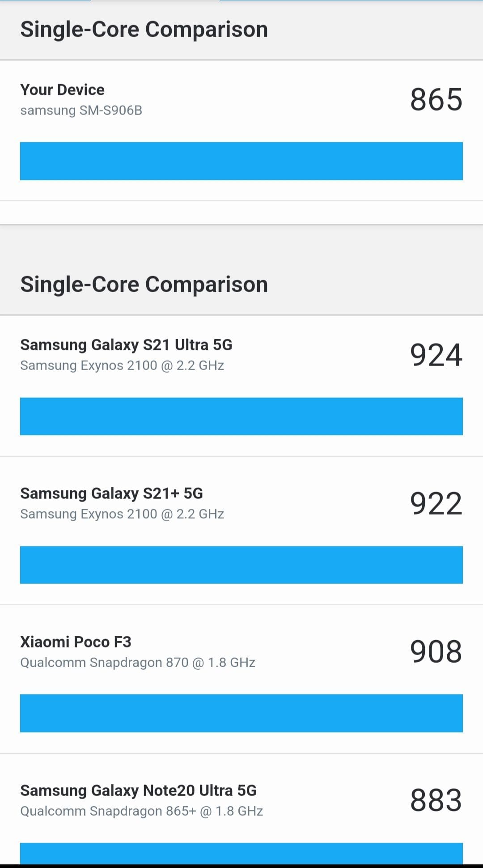Viewport: 483px width, 868px height.
Task: Tap the 922 score value
Action: click(436, 503)
